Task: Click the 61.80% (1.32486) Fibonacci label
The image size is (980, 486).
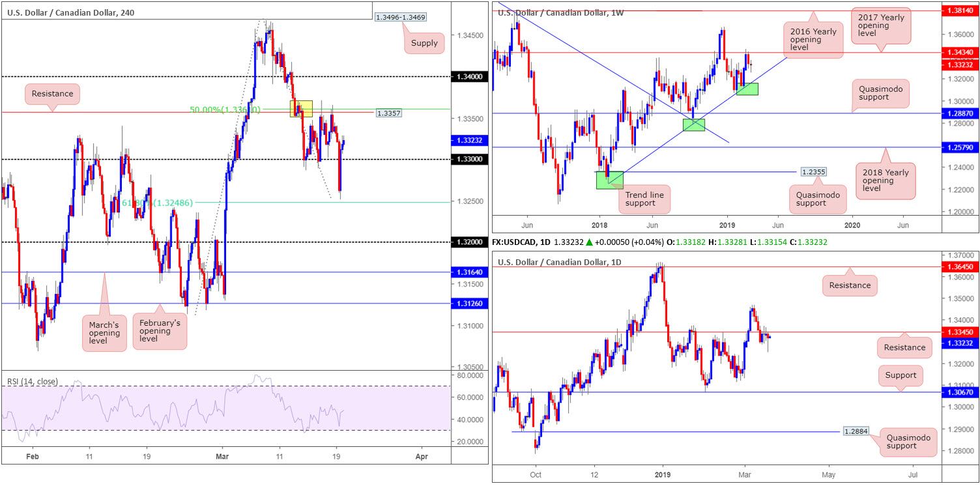Action: (x=158, y=203)
